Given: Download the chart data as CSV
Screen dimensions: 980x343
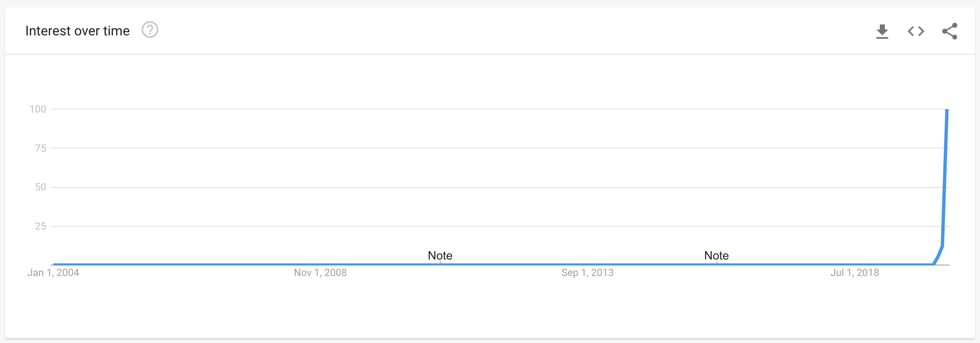Looking at the screenshot, I should (x=882, y=31).
